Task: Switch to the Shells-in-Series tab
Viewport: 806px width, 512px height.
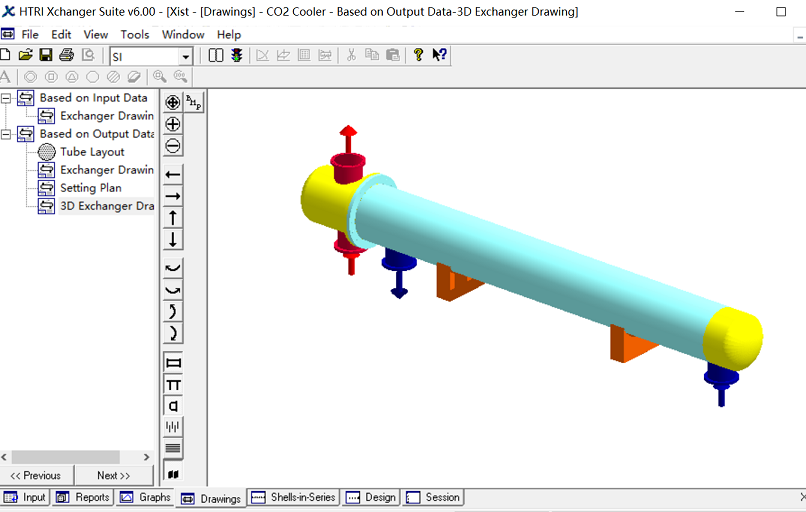Action: coord(294,498)
